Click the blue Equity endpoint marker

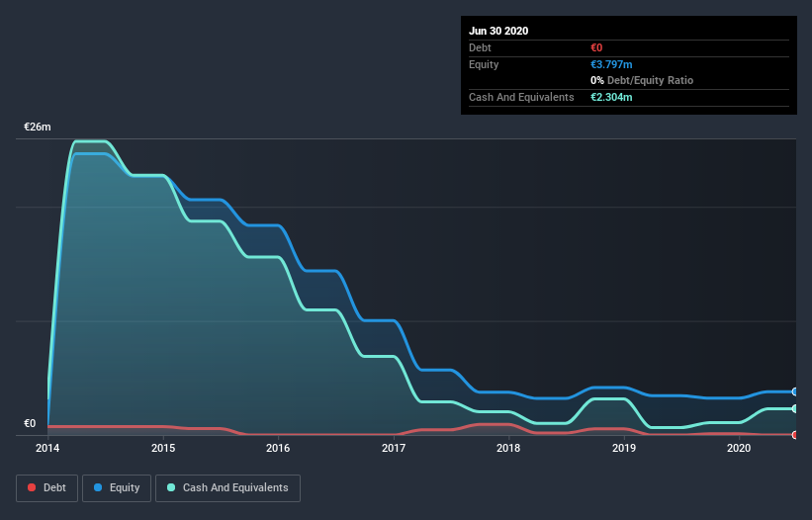pos(795,391)
